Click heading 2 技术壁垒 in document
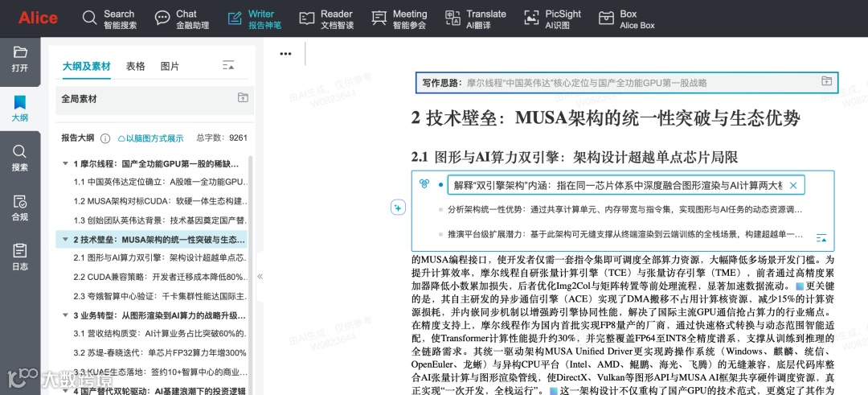The image size is (868, 395). [606, 118]
